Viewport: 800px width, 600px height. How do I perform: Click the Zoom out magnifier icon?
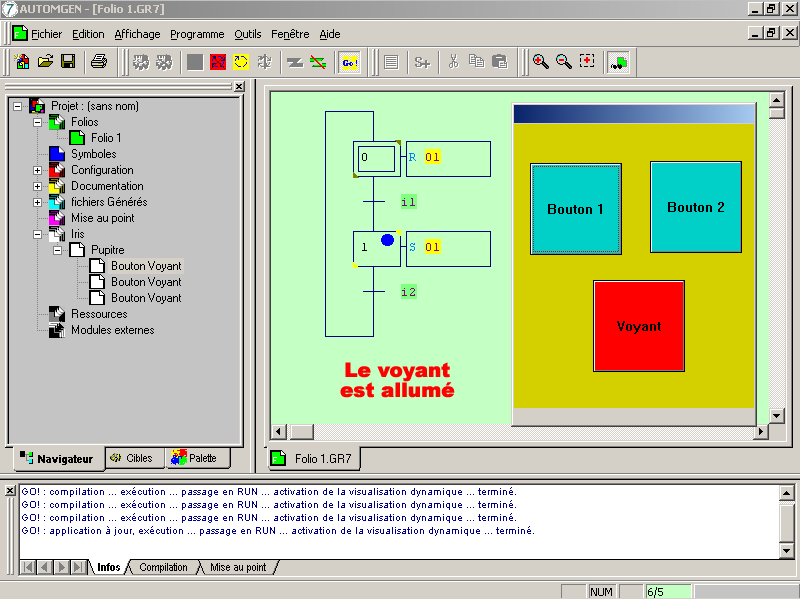563,62
